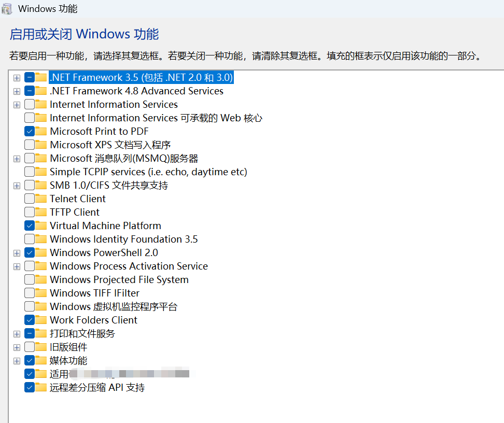This screenshot has height=423, width=504.
Task: Click folder icon beside .NET Framework 4.8
Action: [41, 91]
